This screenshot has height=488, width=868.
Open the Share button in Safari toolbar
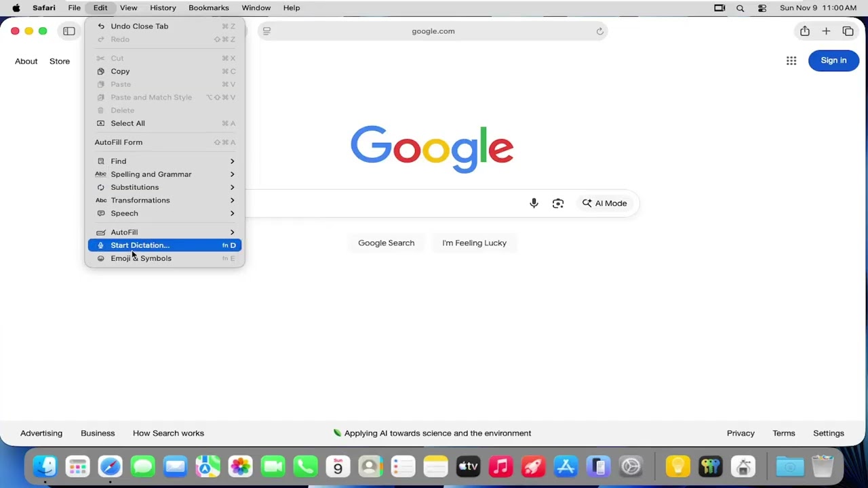tap(805, 31)
